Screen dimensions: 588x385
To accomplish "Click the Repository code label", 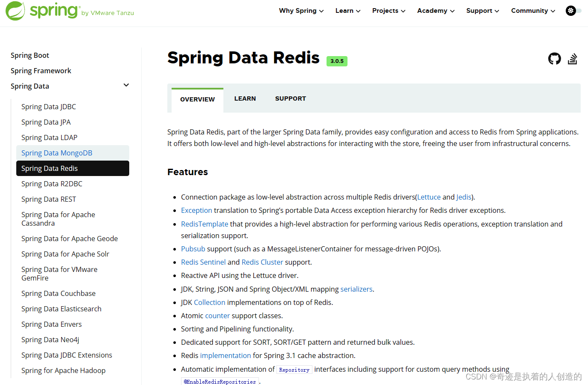I will pos(294,370).
